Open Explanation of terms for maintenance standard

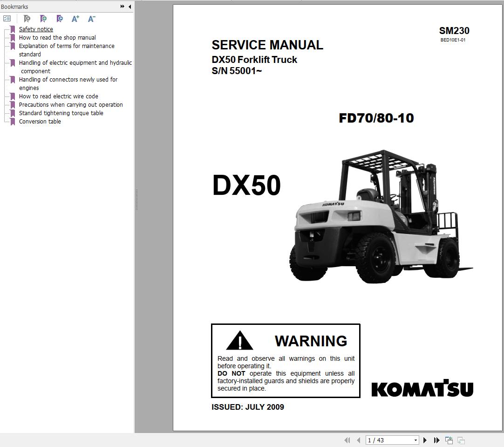coord(67,50)
